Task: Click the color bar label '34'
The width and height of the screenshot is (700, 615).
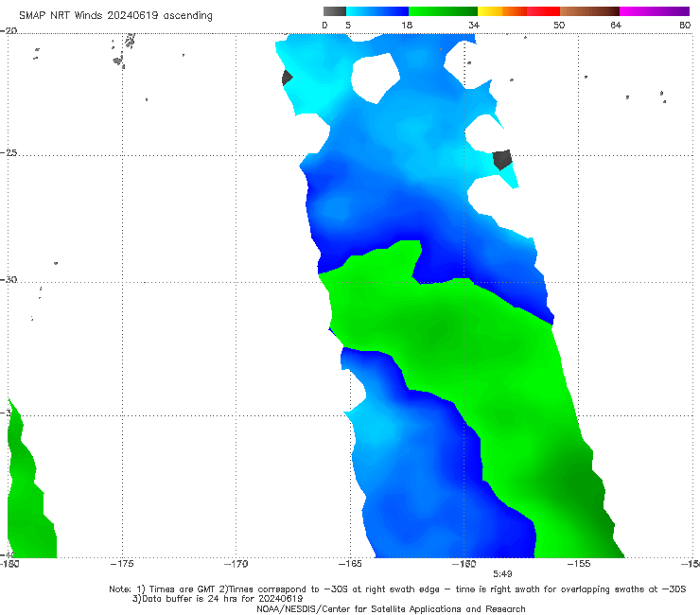Action: point(474,25)
